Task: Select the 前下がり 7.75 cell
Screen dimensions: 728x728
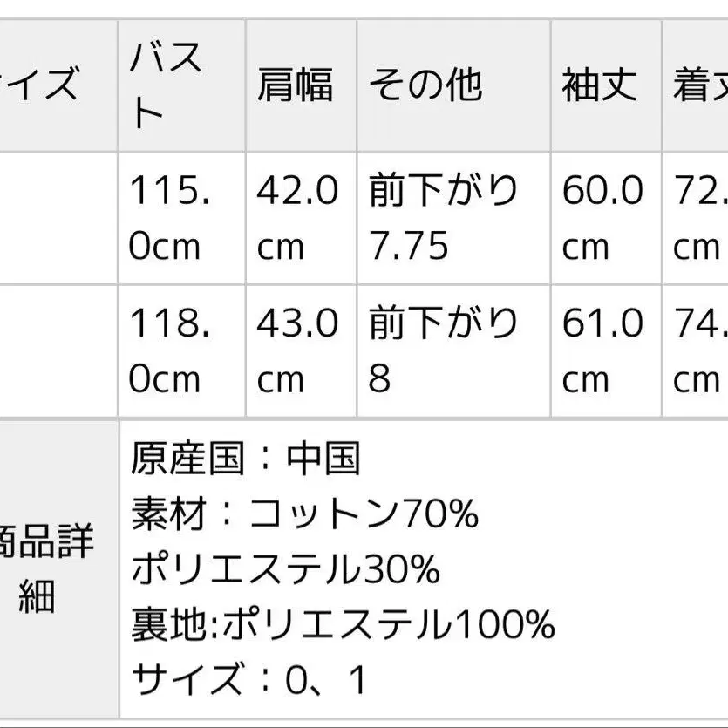Action: tap(443, 218)
